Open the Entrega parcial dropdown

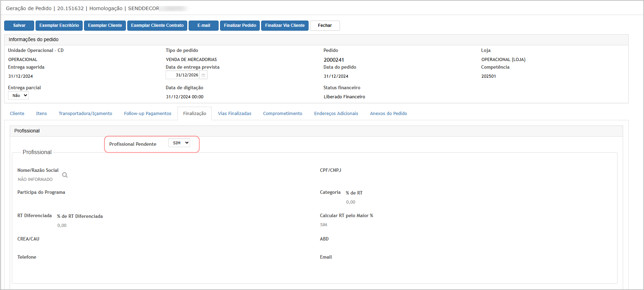pyautogui.click(x=18, y=96)
